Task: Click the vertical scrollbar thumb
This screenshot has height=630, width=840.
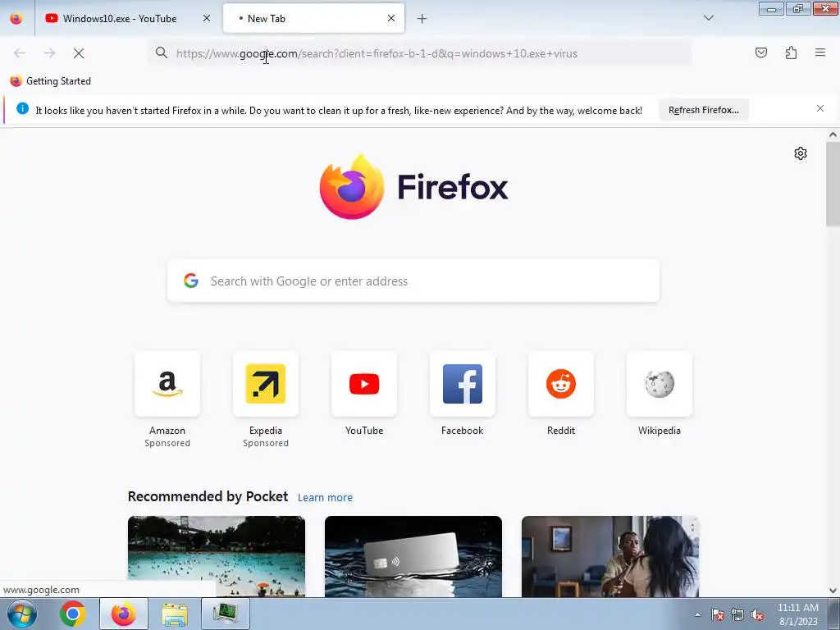Action: (x=833, y=185)
